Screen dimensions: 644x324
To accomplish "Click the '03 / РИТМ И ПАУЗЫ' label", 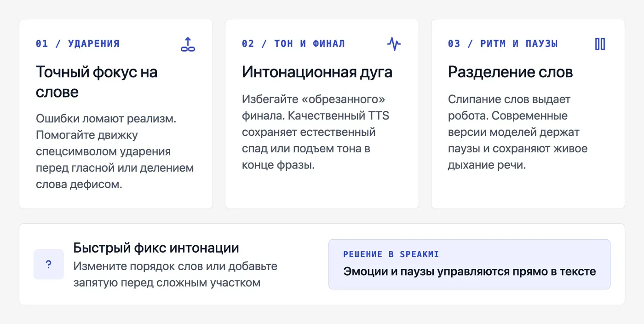I will [503, 44].
